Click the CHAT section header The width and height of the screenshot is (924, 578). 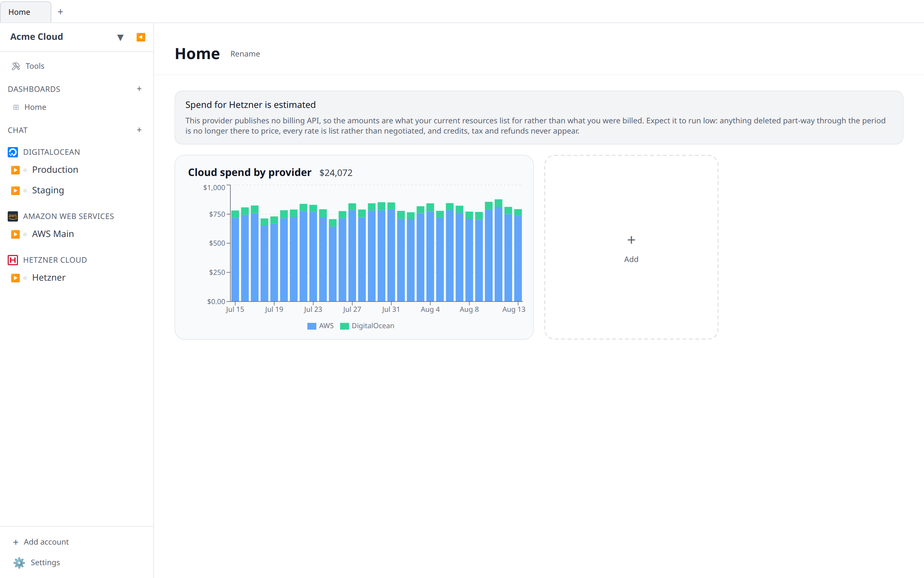18,130
